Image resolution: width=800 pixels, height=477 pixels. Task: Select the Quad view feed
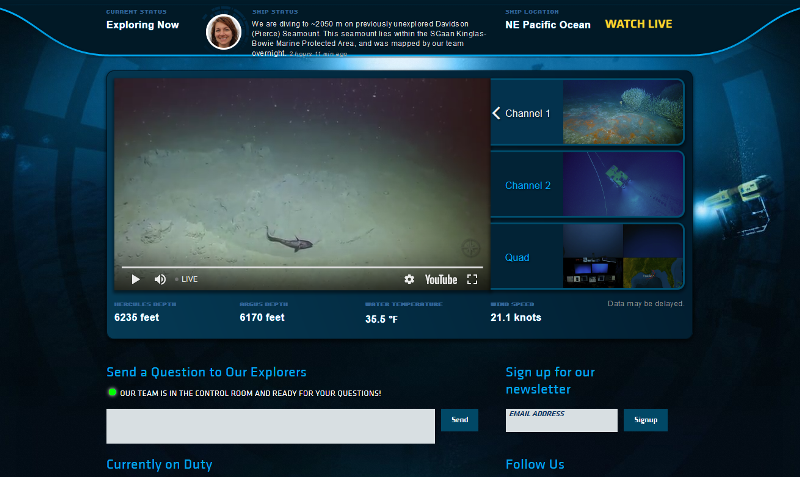517,258
